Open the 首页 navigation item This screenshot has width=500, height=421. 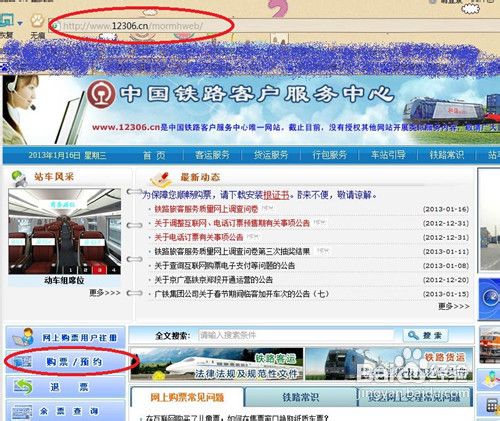click(x=154, y=155)
